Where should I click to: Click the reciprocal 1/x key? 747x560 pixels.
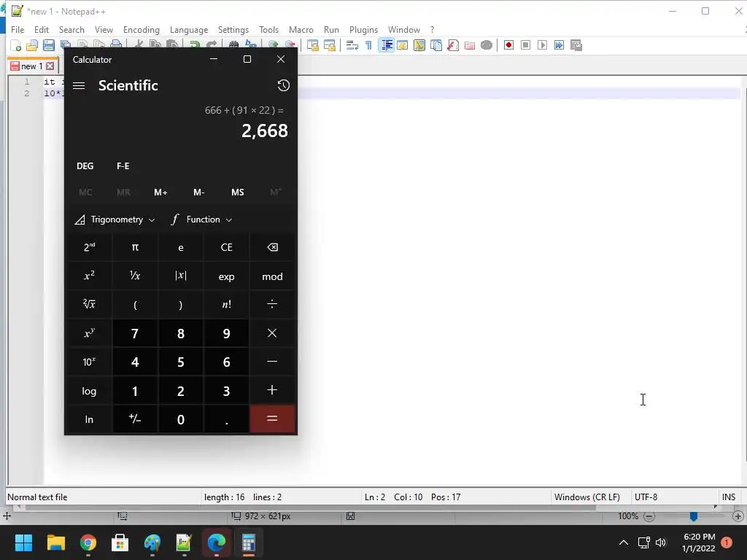pyautogui.click(x=135, y=276)
